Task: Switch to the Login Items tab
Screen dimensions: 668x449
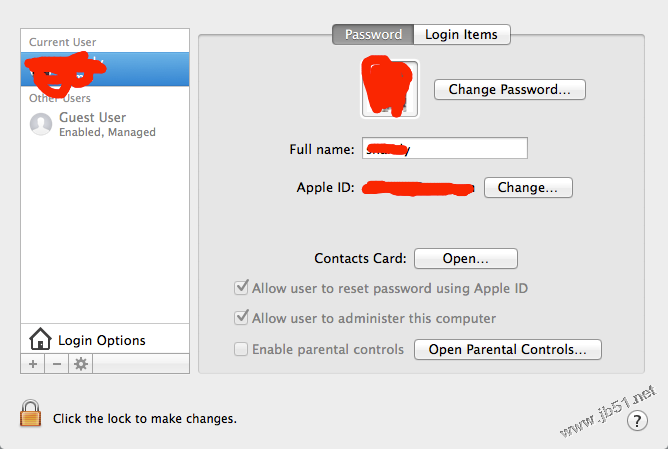Action: coord(461,34)
